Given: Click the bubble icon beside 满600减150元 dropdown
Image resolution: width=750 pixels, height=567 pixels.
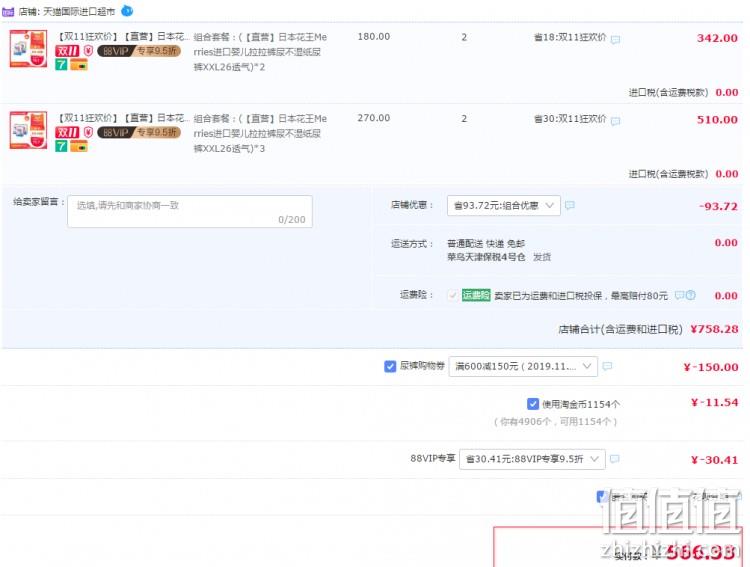Looking at the screenshot, I should tap(607, 366).
